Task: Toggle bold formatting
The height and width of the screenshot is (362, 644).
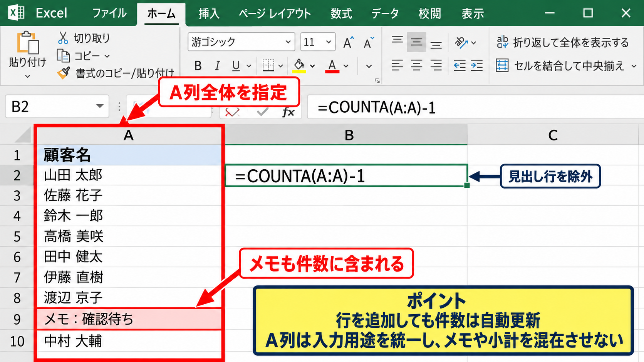Action: pos(198,66)
